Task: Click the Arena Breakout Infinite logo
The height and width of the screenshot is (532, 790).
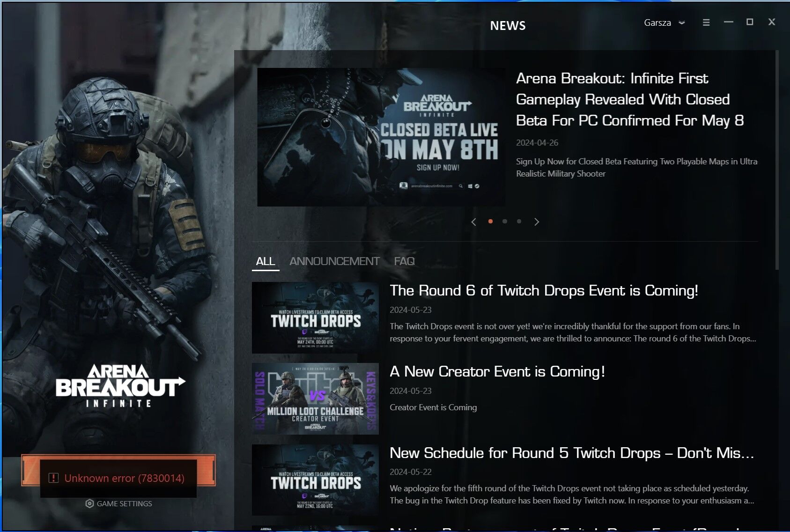Action: (x=120, y=386)
